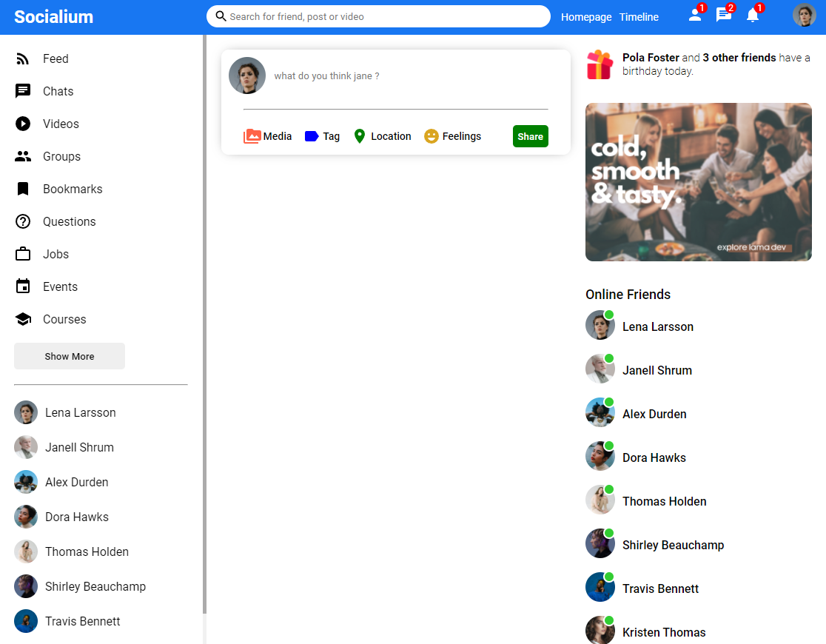826x644 pixels.
Task: Click the Chats message icon in sidebar
Action: pyautogui.click(x=23, y=91)
